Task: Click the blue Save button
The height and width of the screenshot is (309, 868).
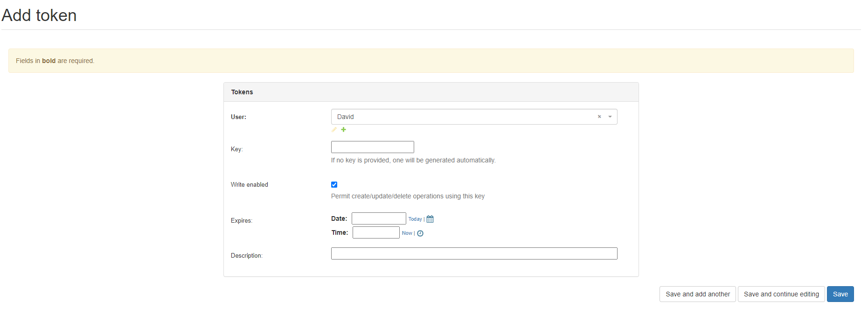Action: [840, 294]
